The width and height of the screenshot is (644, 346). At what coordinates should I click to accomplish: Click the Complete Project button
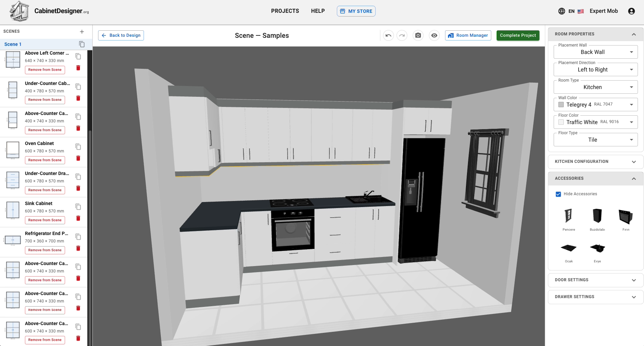pos(518,35)
